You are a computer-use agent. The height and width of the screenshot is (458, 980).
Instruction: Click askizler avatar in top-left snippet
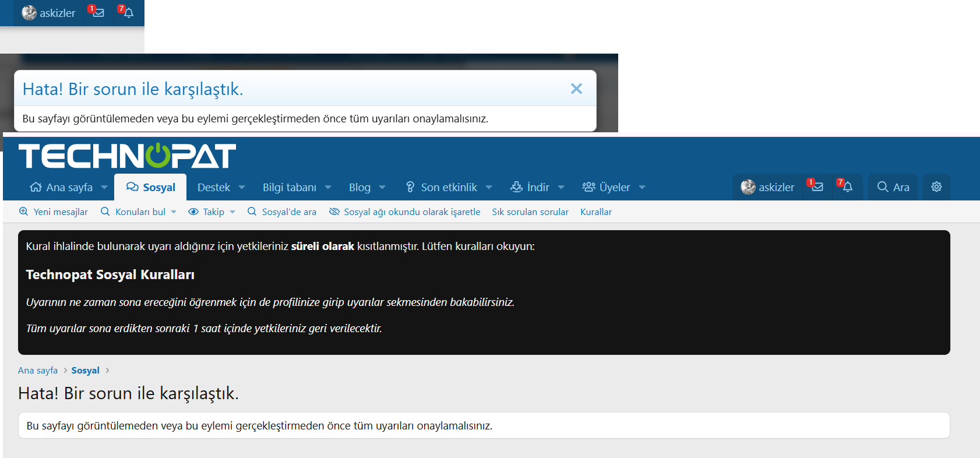pyautogui.click(x=29, y=13)
